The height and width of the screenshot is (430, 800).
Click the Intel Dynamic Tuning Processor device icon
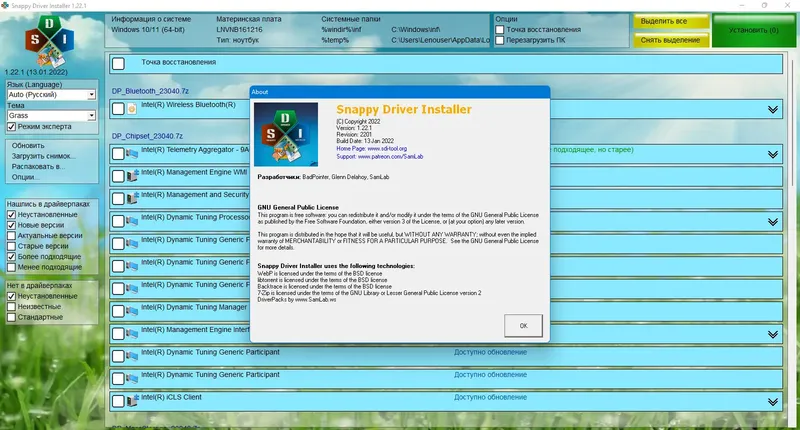click(132, 221)
